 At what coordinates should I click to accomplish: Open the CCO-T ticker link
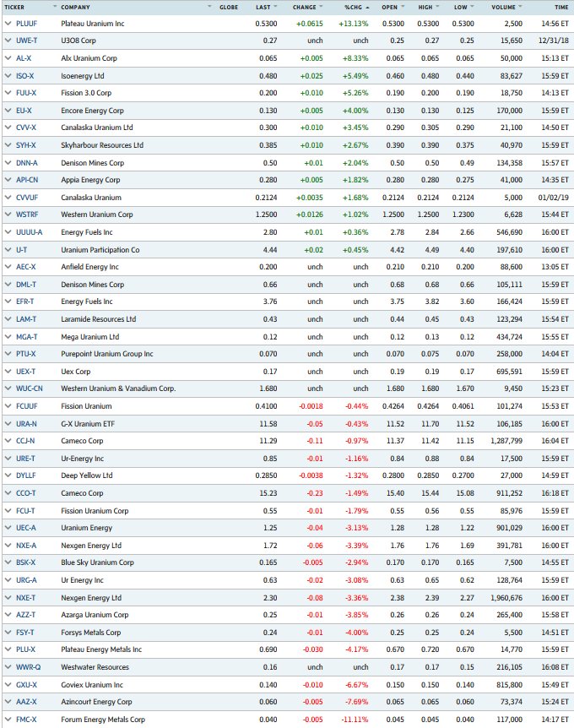click(26, 493)
